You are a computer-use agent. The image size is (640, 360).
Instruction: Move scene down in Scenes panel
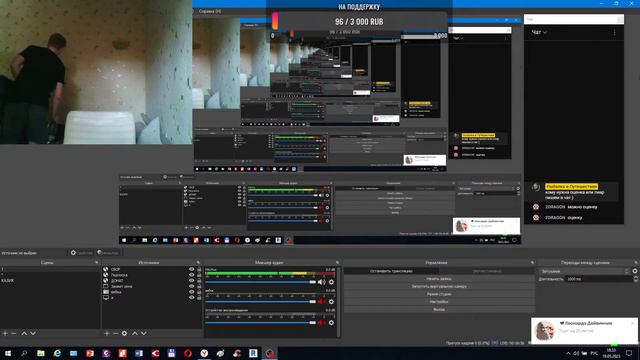click(33, 333)
